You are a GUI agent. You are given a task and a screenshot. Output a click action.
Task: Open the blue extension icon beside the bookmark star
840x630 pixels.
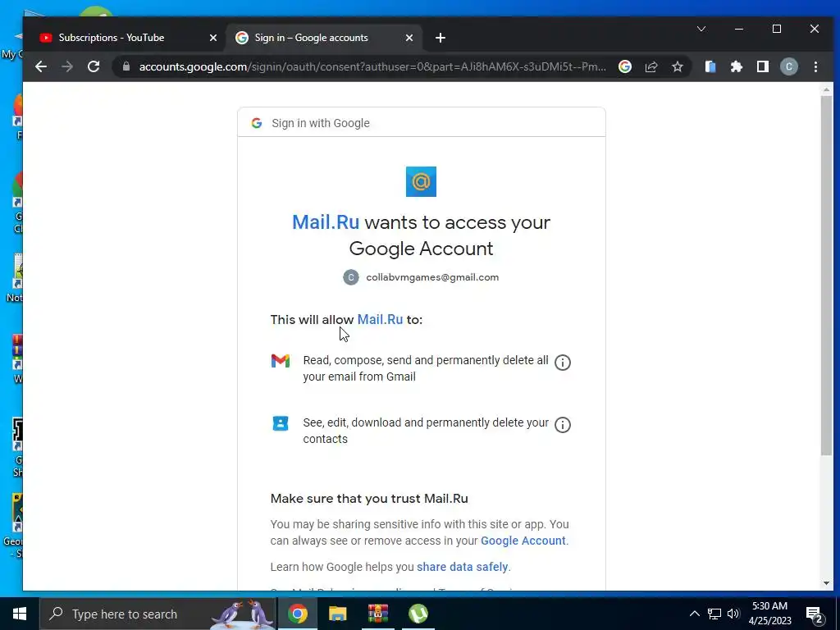pos(710,66)
